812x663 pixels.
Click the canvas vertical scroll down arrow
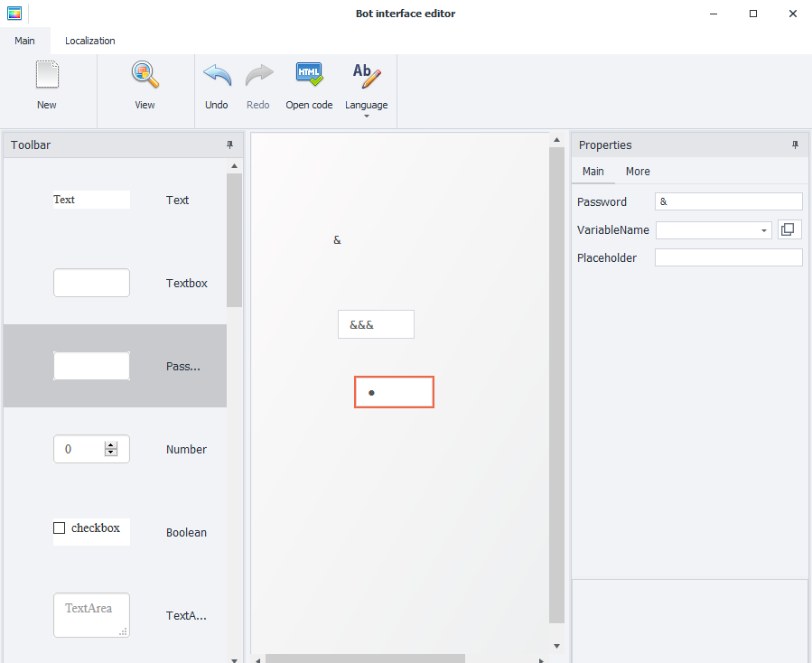(556, 646)
